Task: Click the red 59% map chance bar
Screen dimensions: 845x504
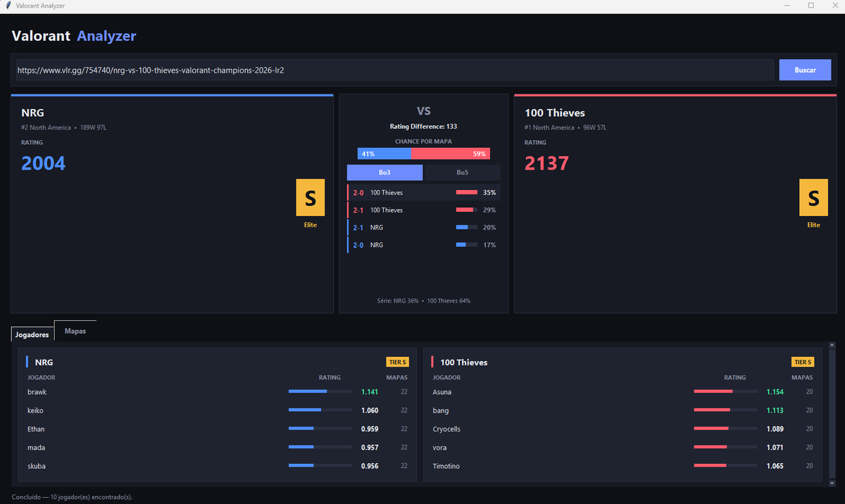Action: 451,153
